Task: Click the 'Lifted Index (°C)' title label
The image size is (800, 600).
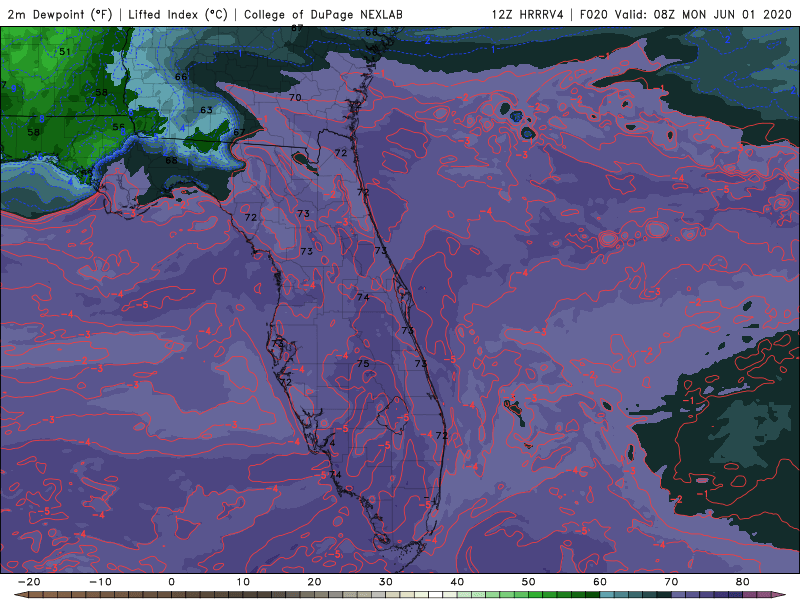Action: point(178,14)
